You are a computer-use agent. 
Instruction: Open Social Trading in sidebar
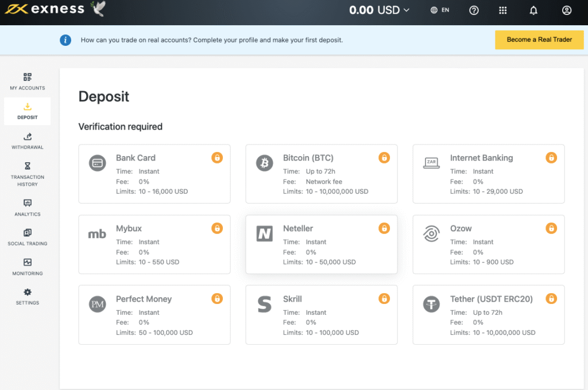pos(27,237)
